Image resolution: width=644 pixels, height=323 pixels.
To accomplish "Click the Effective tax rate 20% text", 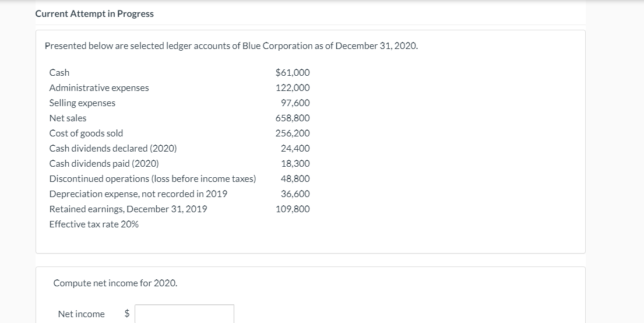I will coord(94,224).
